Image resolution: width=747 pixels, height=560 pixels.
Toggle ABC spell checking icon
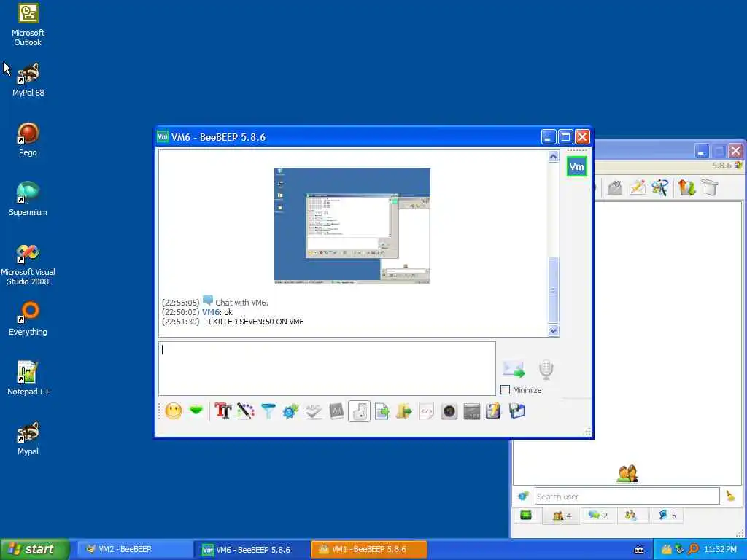coord(314,411)
